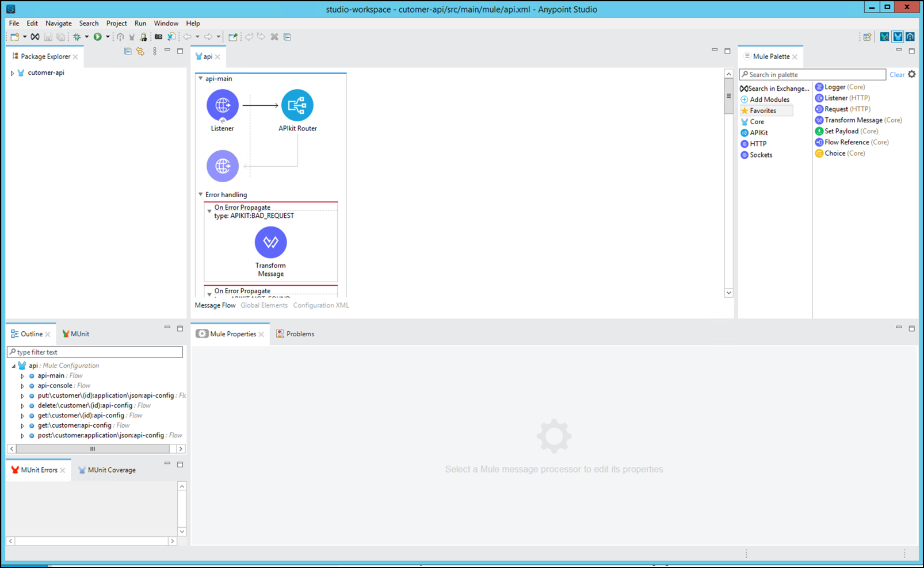Viewport: 924px width, 568px height.
Task: Open palette settings gear icon
Action: 912,74
